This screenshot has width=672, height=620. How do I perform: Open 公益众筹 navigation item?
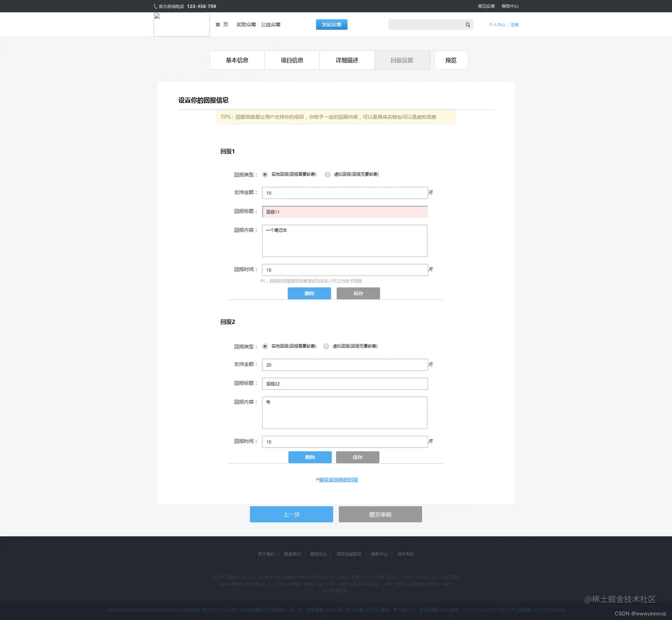click(x=271, y=24)
